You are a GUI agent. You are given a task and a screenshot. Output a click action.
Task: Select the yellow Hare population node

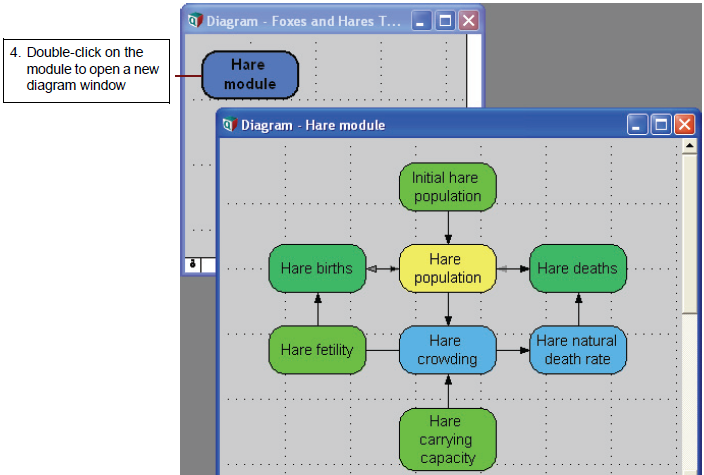coord(448,268)
